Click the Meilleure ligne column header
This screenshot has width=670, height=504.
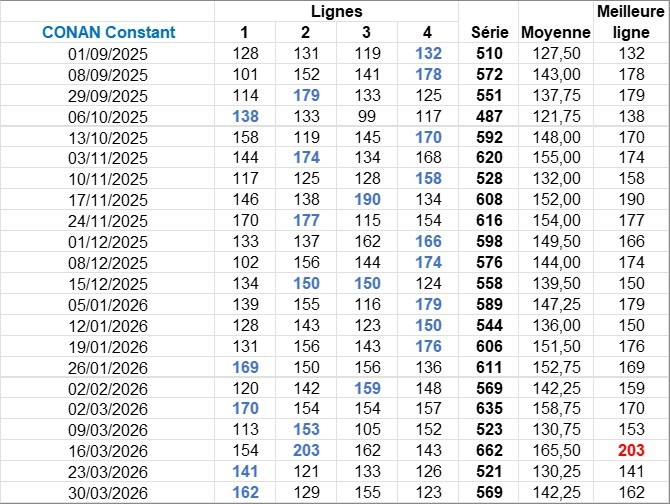tap(631, 22)
